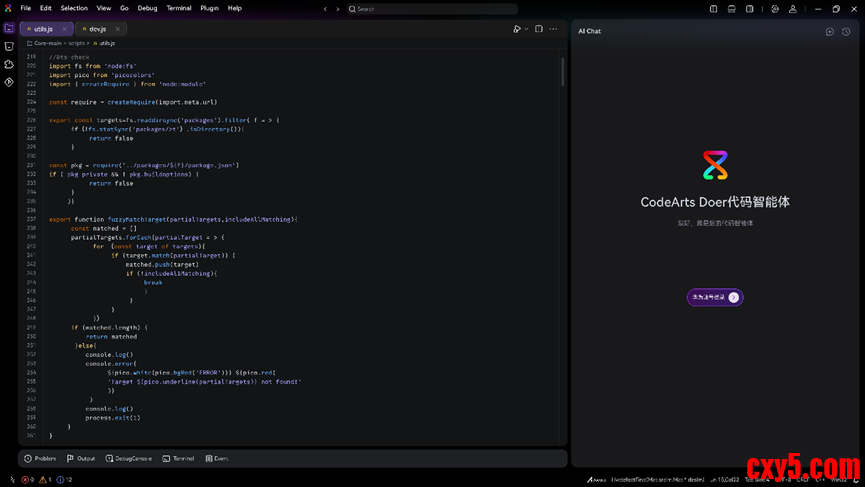The height and width of the screenshot is (487, 865).
Task: Click the Run and Debug sidebar icon
Action: 9,82
